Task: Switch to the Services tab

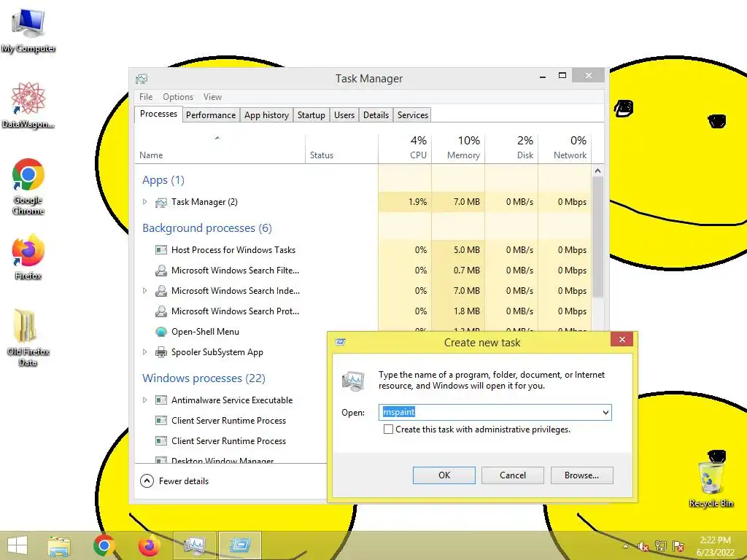Action: (413, 115)
